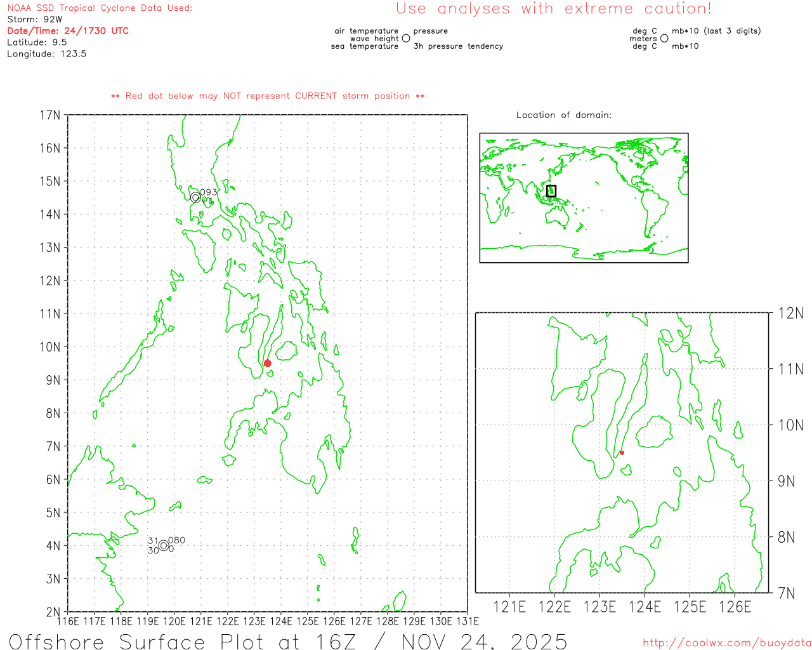Select the Date/Time 24/1730 UTC text

(x=68, y=31)
